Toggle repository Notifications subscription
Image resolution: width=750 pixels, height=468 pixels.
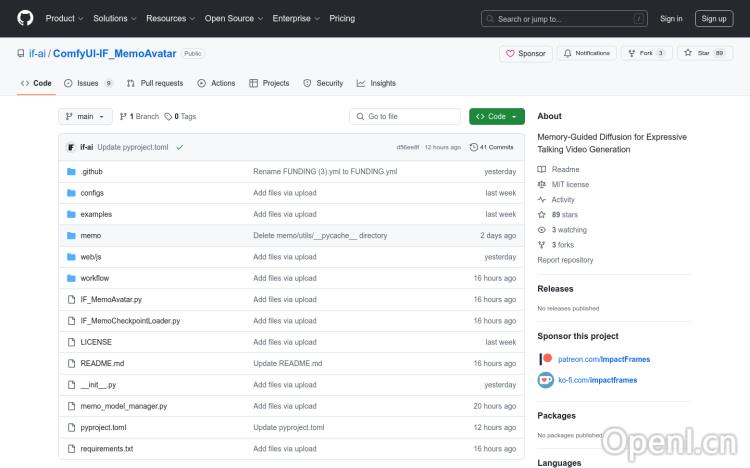tap(586, 53)
